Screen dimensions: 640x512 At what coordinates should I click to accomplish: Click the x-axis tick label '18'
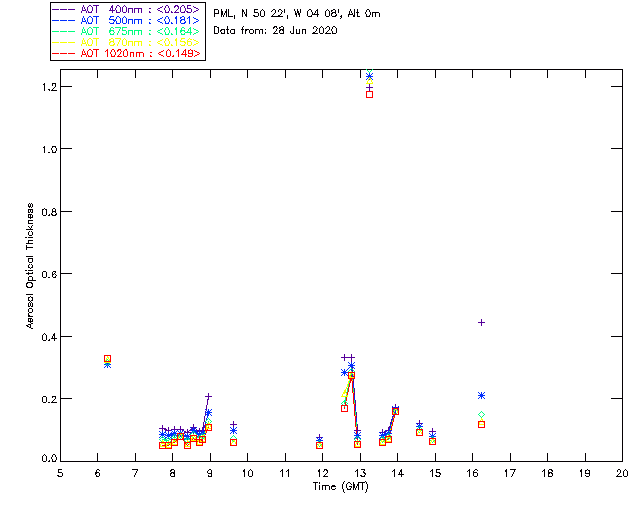[547, 473]
